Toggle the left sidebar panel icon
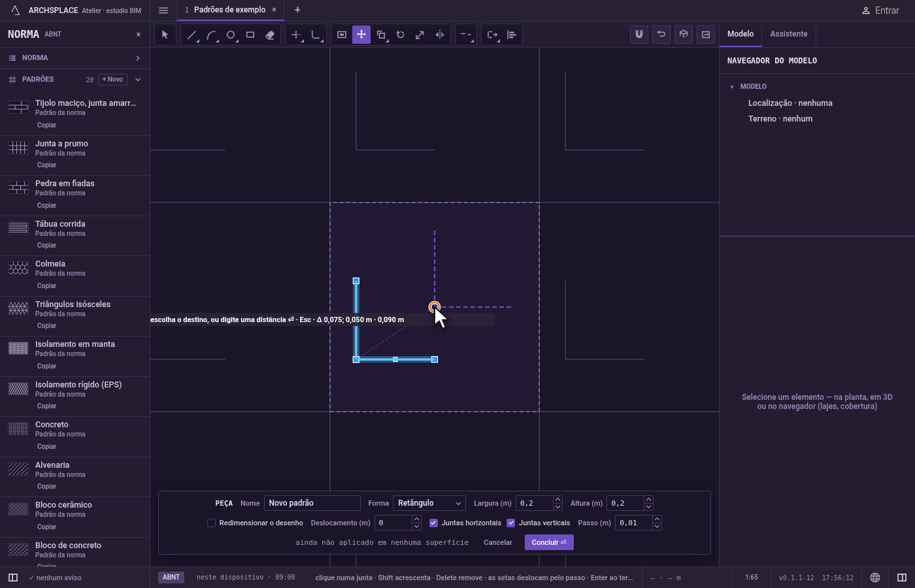This screenshot has width=915, height=588. click(13, 578)
